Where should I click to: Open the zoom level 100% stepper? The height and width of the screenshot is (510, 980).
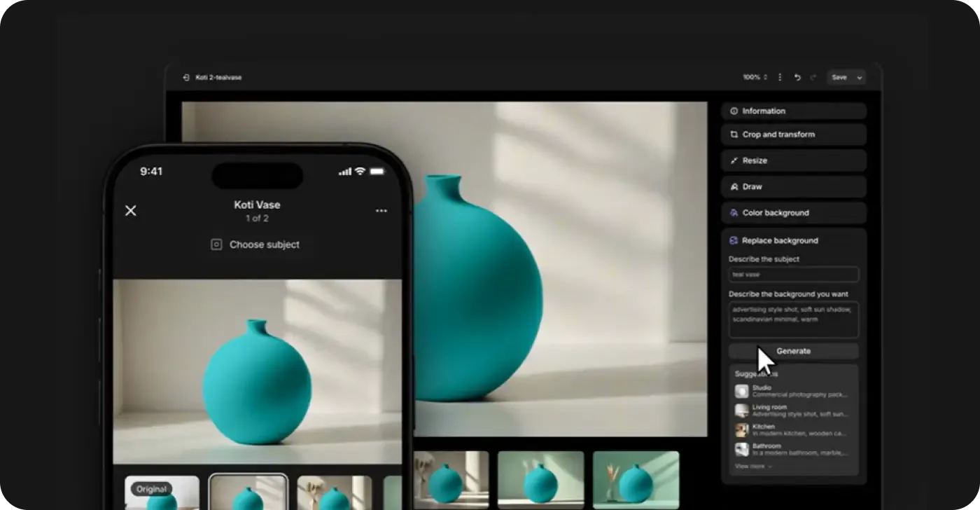pos(755,78)
